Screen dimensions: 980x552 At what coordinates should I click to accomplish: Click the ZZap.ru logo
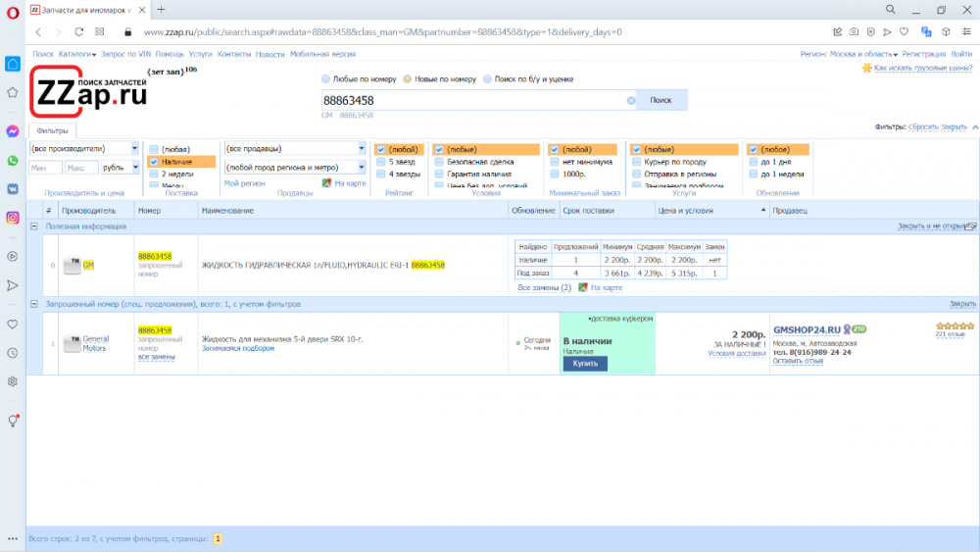[x=90, y=90]
